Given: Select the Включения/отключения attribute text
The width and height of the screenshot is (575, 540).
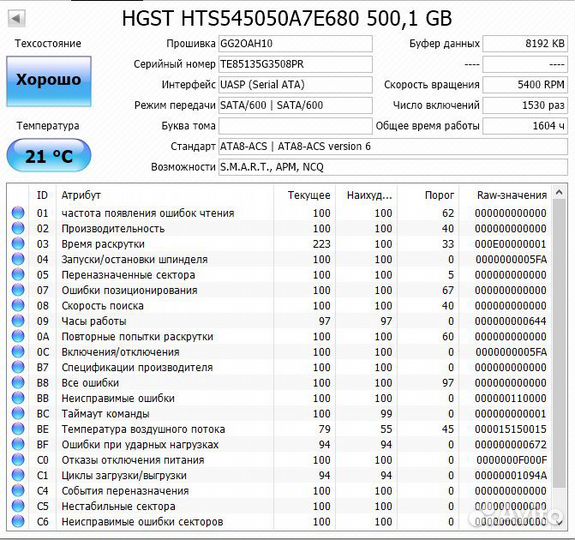Looking at the screenshot, I should tap(121, 352).
